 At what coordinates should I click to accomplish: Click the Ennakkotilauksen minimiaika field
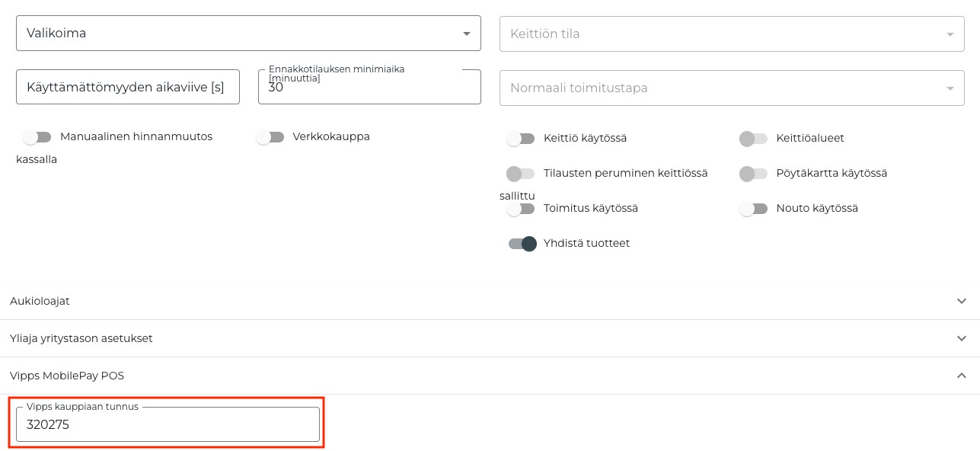(369, 87)
